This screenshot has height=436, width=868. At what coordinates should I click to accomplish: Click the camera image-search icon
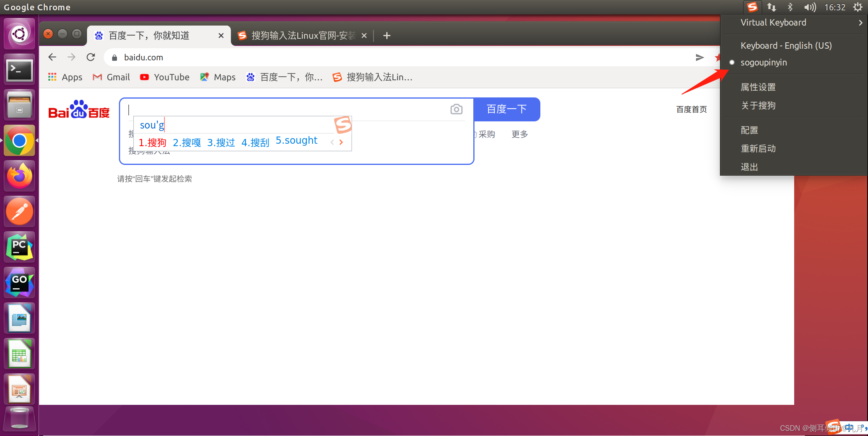[x=456, y=109]
